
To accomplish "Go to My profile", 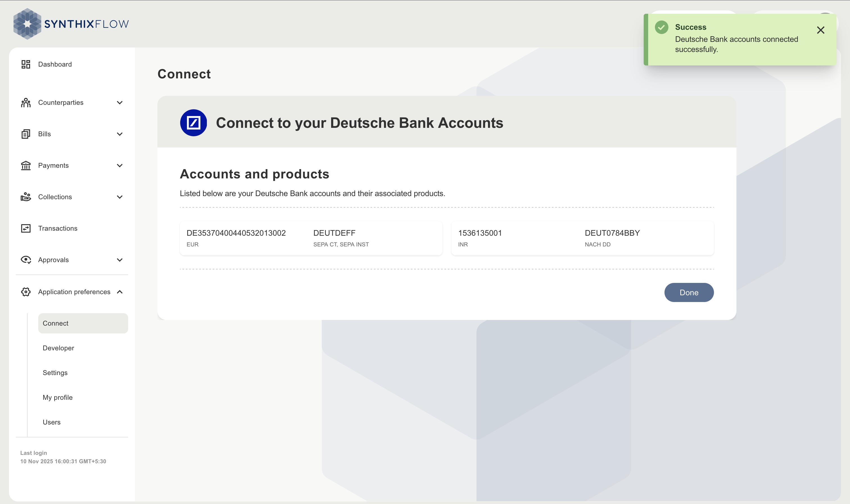I will pyautogui.click(x=58, y=397).
